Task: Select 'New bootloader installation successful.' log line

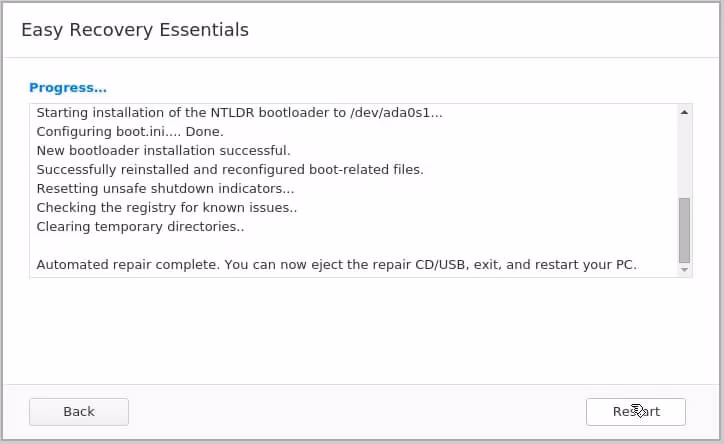Action: click(163, 151)
